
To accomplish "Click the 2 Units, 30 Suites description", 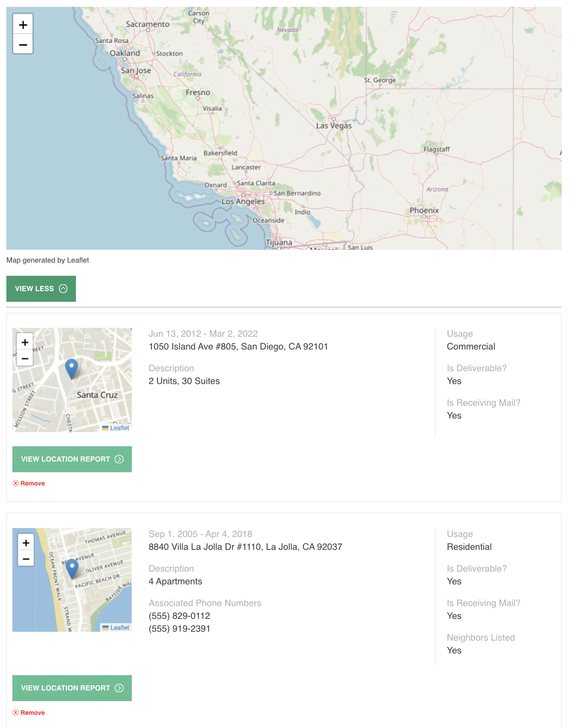I will 184,381.
